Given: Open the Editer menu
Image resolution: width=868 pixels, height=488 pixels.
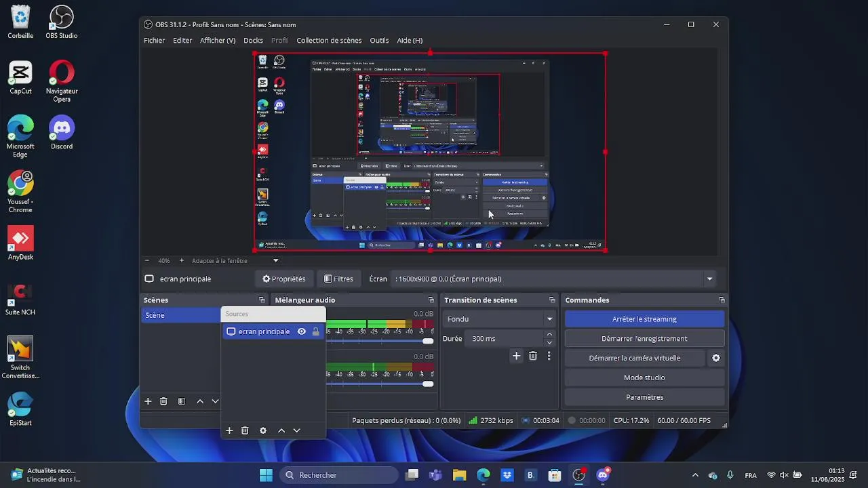Looking at the screenshot, I should point(182,41).
